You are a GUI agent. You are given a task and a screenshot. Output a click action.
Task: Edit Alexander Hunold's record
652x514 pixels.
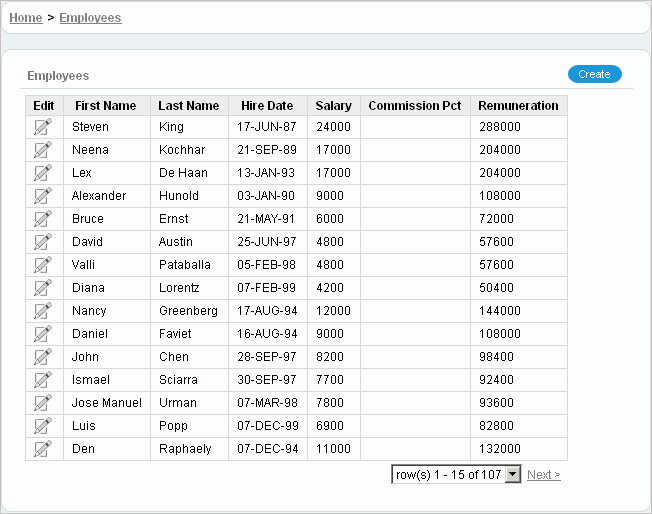[43, 196]
